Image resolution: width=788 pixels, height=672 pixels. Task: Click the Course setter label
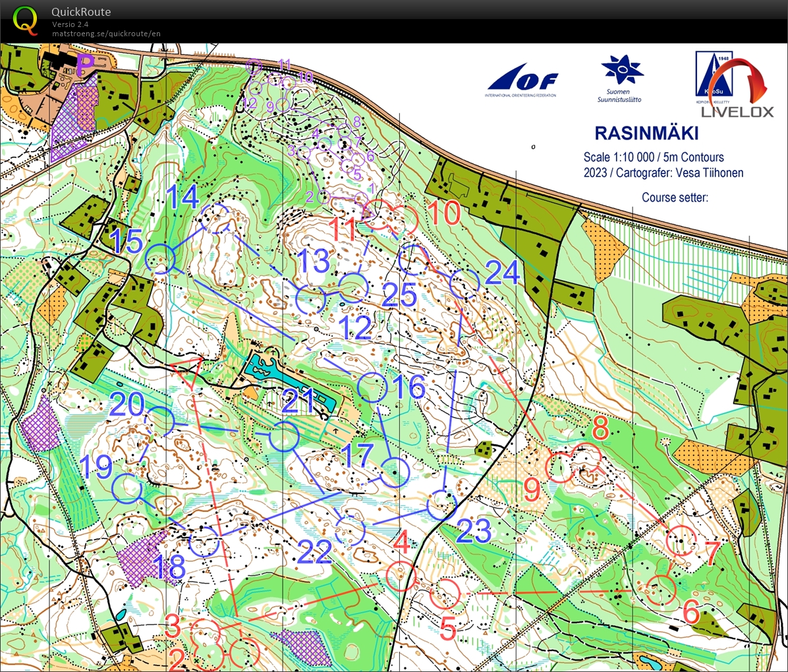[x=675, y=197]
